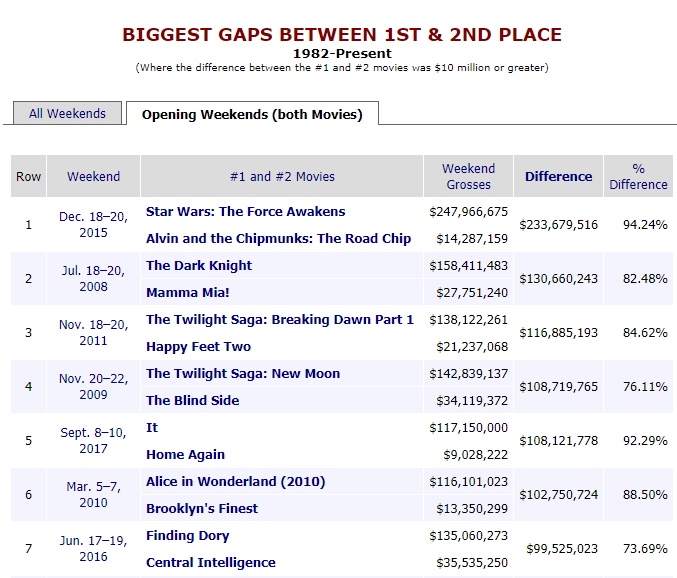Sort by the Weekend column header
This screenshot has height=578, width=677.
(x=93, y=176)
